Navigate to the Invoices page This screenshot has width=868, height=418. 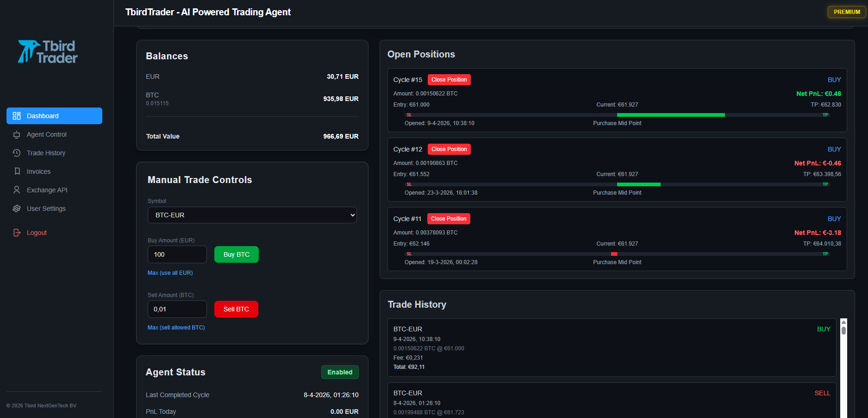pyautogui.click(x=54, y=171)
